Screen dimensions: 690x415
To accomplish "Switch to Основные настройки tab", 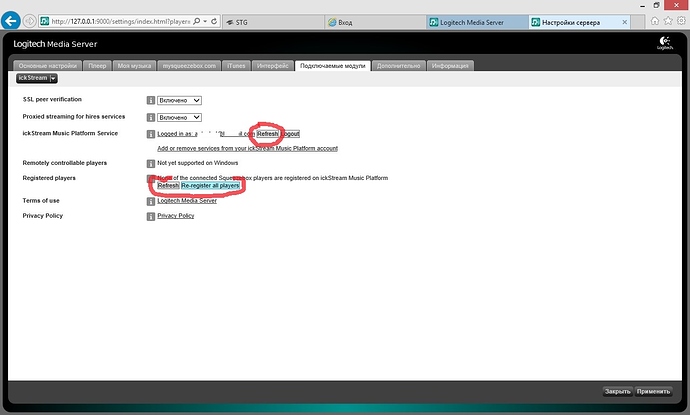I will click(x=48, y=66).
